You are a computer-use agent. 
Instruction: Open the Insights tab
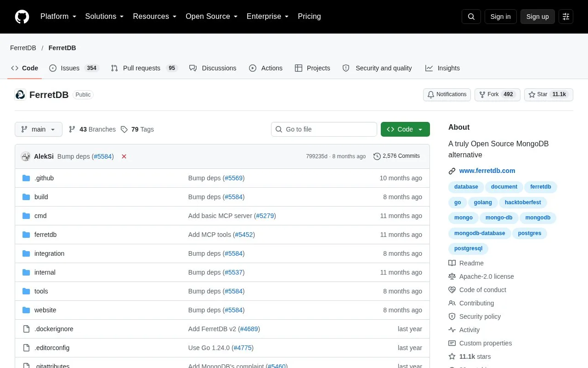[x=442, y=68]
